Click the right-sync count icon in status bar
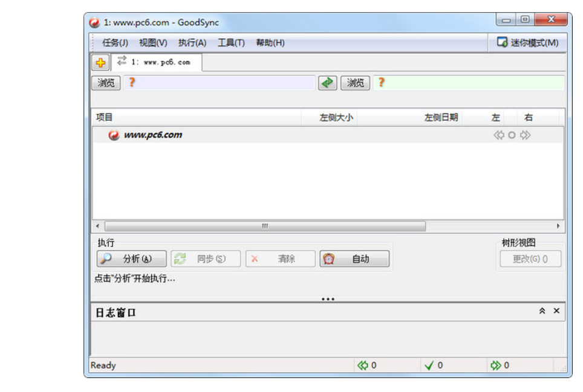583x392 pixels. tap(496, 365)
